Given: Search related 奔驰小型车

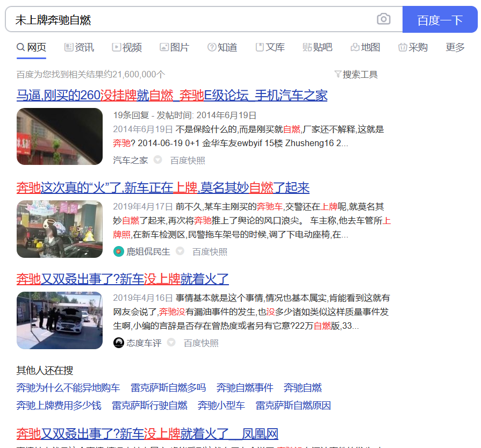Looking at the screenshot, I should (x=221, y=406).
